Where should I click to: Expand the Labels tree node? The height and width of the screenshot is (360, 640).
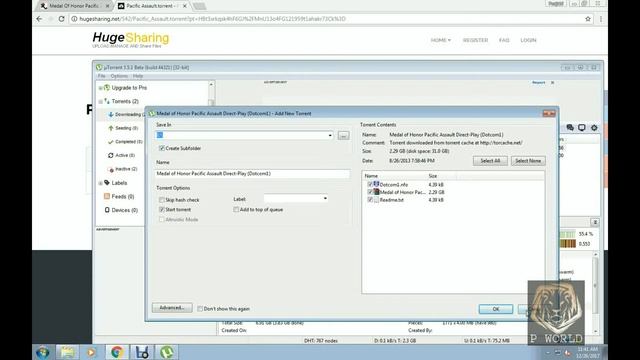100,183
